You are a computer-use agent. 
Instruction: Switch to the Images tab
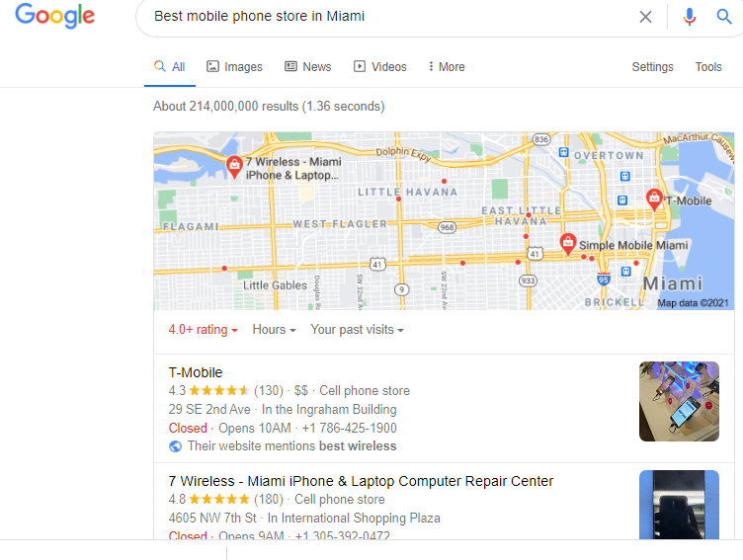click(x=234, y=67)
